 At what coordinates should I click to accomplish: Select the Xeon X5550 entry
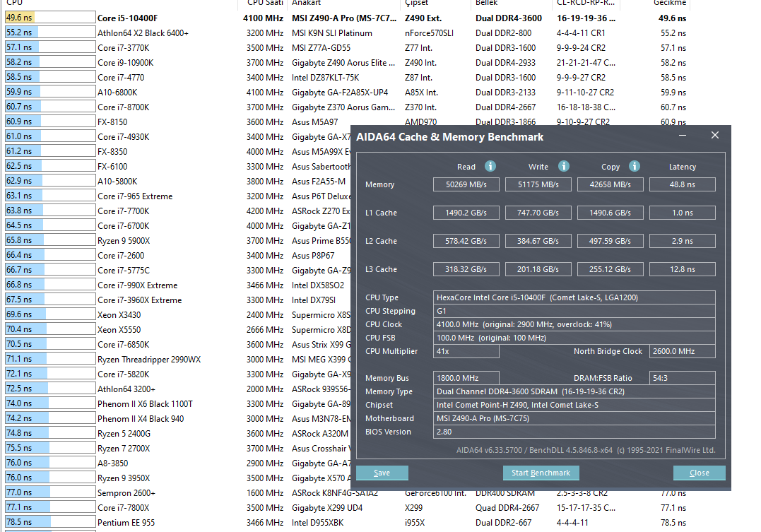119,330
